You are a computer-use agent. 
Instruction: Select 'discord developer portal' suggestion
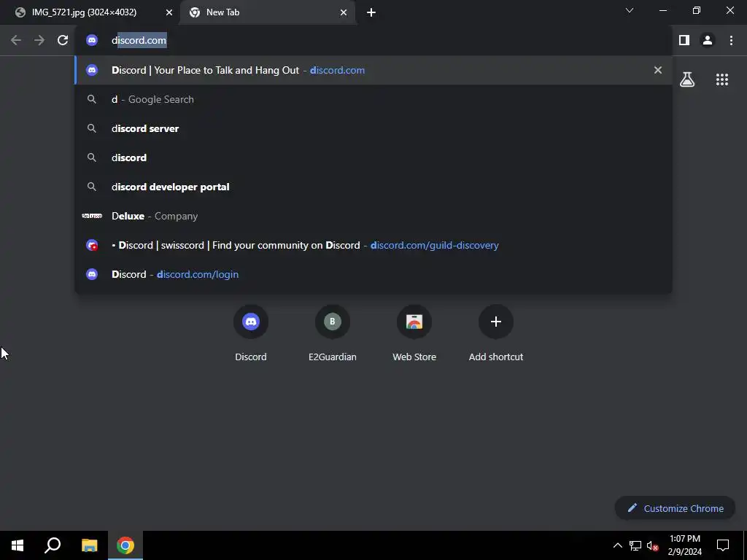point(373,187)
